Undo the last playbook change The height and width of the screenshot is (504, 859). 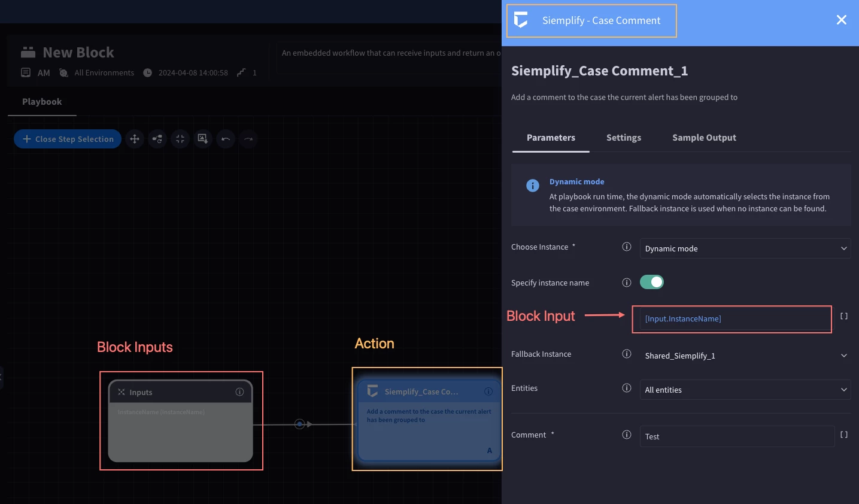226,139
